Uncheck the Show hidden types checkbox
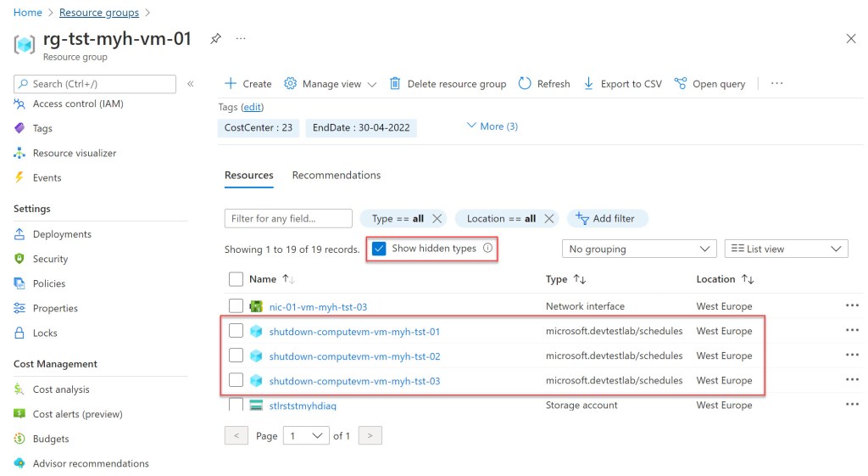 click(x=379, y=249)
